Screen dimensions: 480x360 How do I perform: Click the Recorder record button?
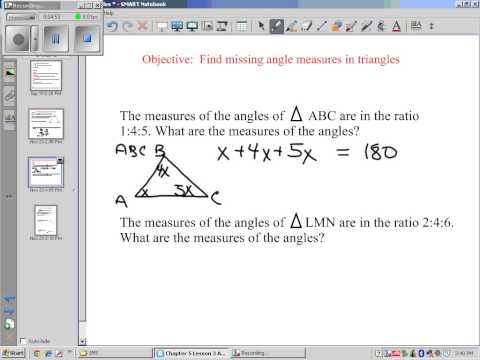click(18, 39)
